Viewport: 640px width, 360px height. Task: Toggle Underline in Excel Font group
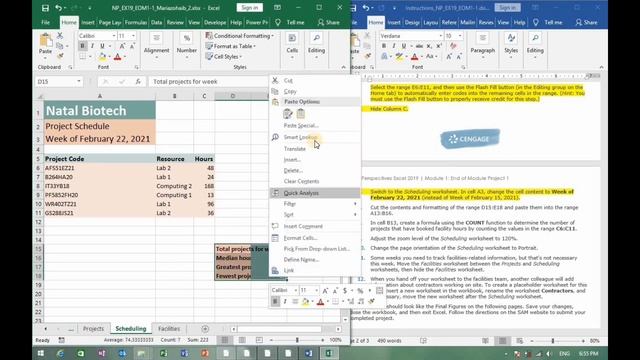(x=102, y=46)
